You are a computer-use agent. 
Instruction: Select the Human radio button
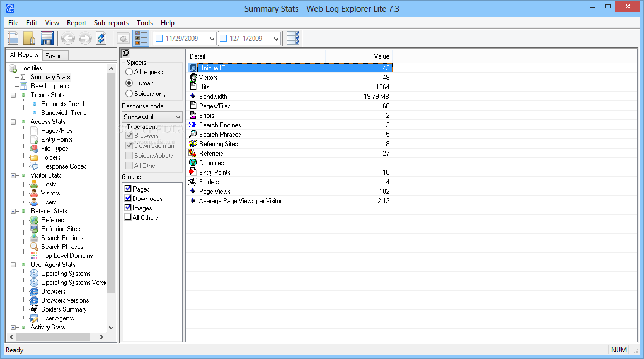tap(129, 83)
